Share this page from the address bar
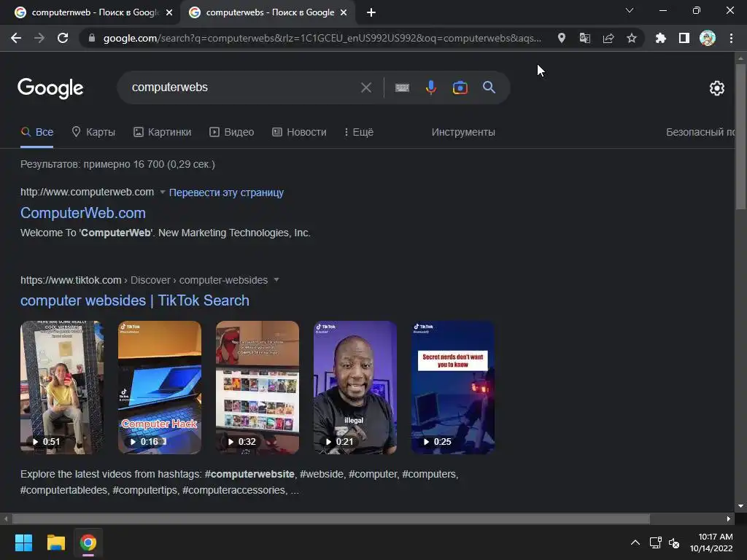Viewport: 747px width, 560px height. tap(608, 38)
